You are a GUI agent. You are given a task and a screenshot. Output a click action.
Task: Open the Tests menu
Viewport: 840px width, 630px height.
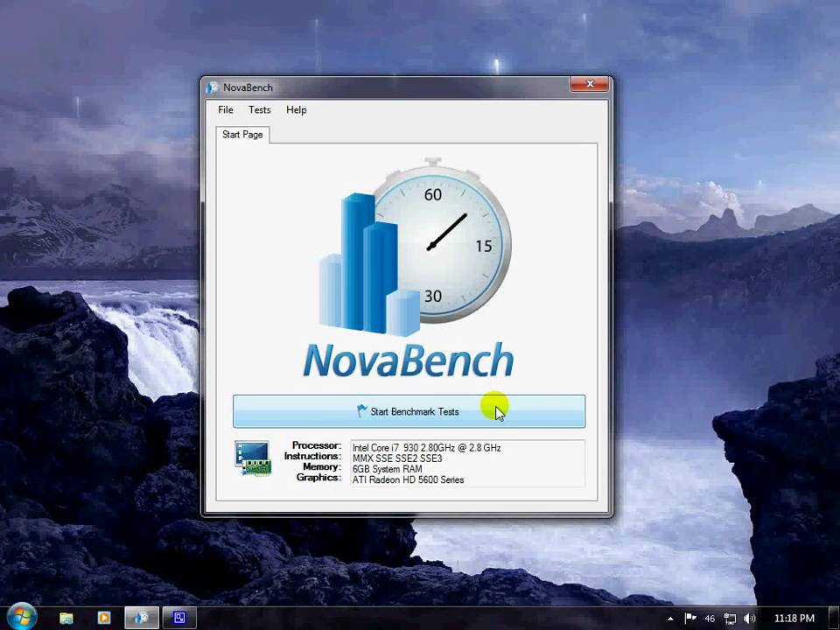pos(260,110)
